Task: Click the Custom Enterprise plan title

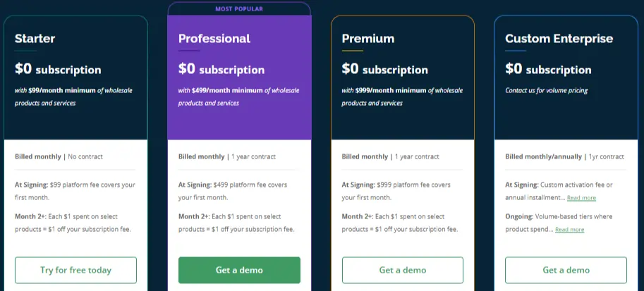Action: click(559, 39)
